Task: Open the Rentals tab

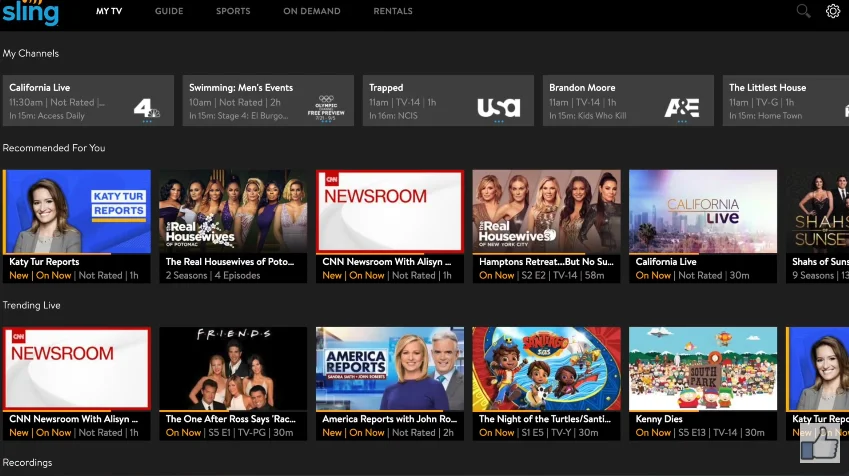Action: click(x=393, y=11)
